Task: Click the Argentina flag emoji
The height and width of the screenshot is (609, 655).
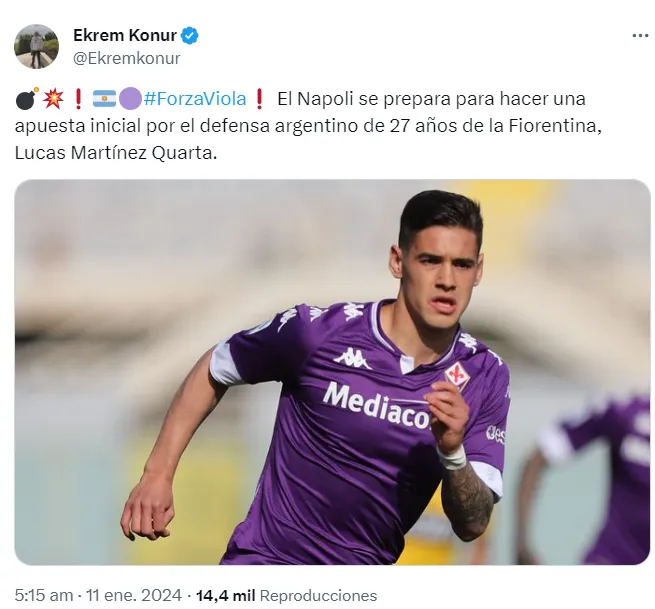Action: (x=104, y=99)
